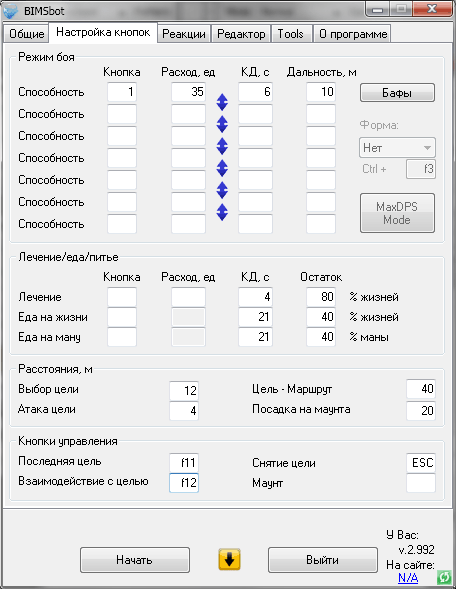The width and height of the screenshot is (456, 589).
Task: Open the Редактор tab
Action: [241, 34]
